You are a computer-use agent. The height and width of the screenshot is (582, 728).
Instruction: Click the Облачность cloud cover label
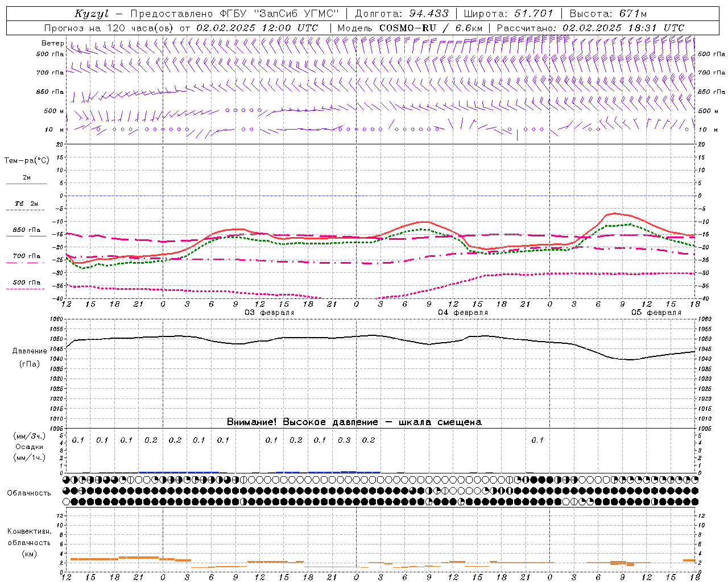[x=29, y=493]
